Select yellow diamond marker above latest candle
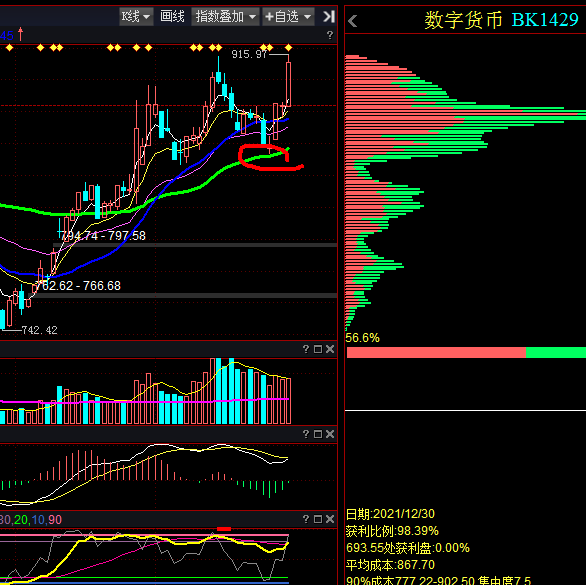586x585 pixels. pyautogui.click(x=288, y=47)
